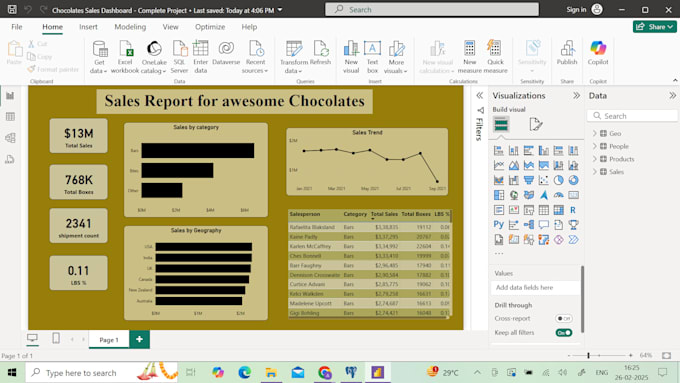Save the report from the title bar
Viewport: 680px width, 383px height.
coord(12,10)
